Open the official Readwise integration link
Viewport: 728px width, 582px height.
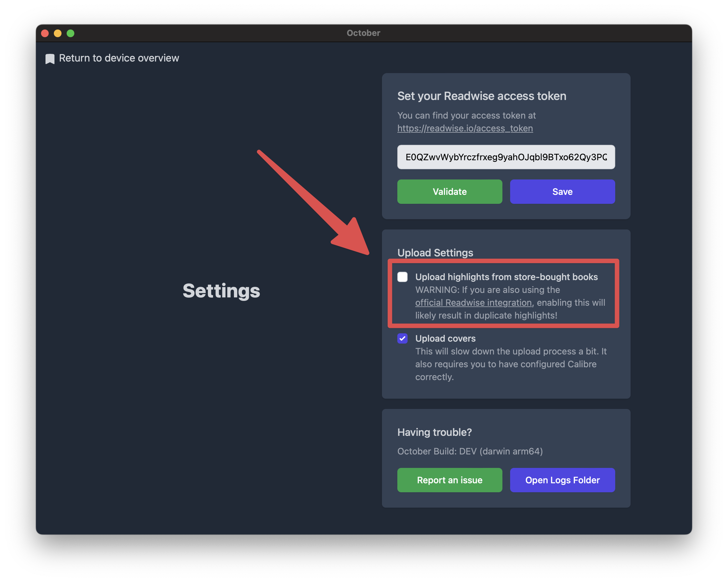473,303
